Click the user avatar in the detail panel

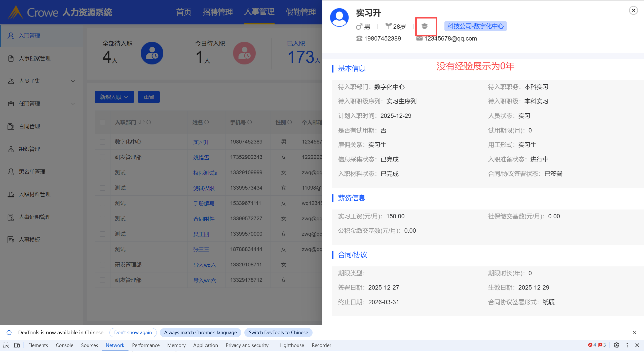pos(339,17)
